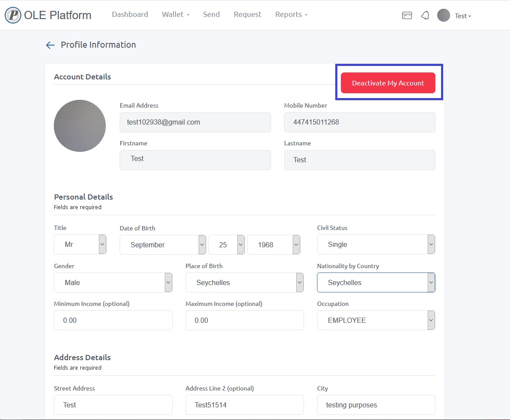Expand the Reports menu
The image size is (510, 420).
(291, 14)
